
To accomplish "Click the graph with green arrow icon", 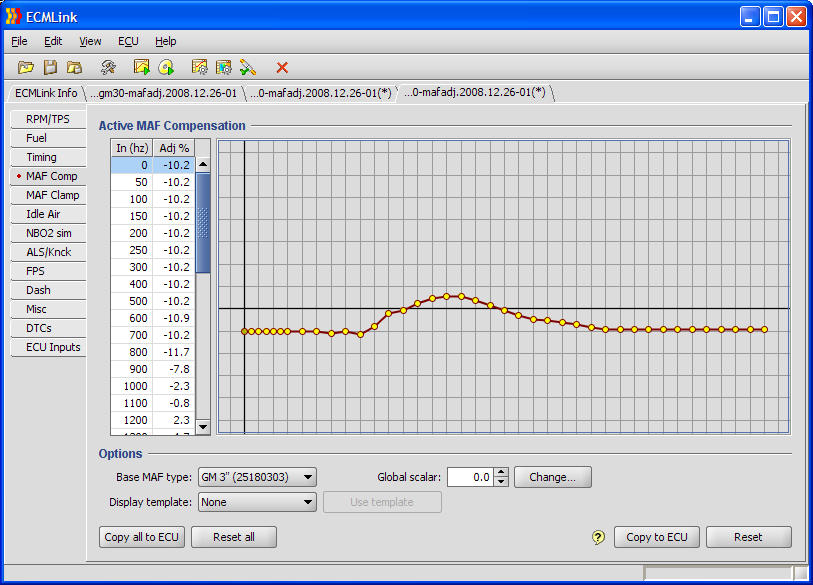I will (x=142, y=67).
